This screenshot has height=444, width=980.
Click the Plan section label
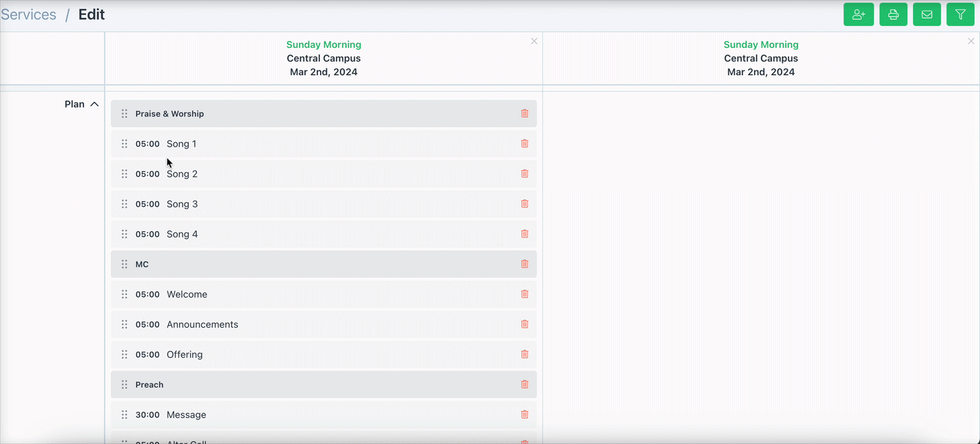click(x=75, y=104)
